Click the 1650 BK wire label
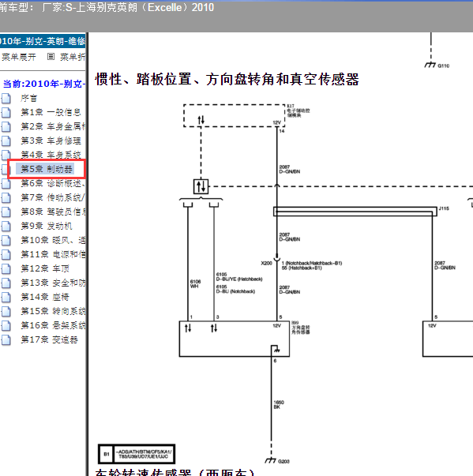 click(279, 405)
